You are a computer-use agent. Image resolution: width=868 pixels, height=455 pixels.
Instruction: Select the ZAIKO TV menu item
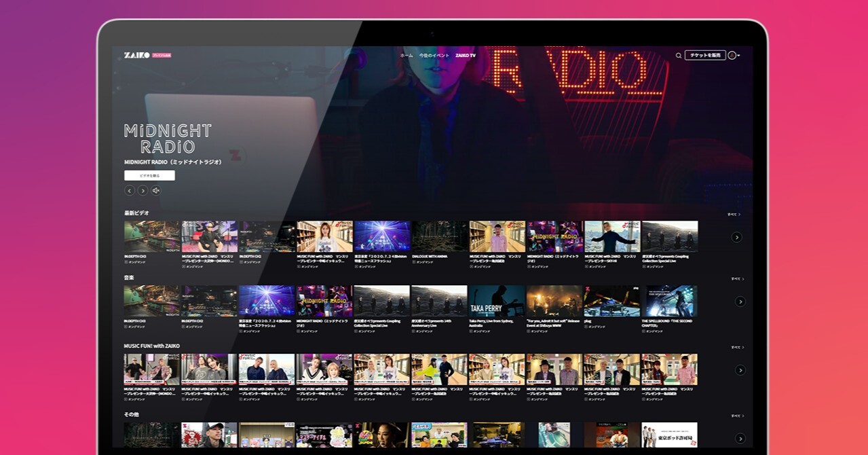coord(466,56)
